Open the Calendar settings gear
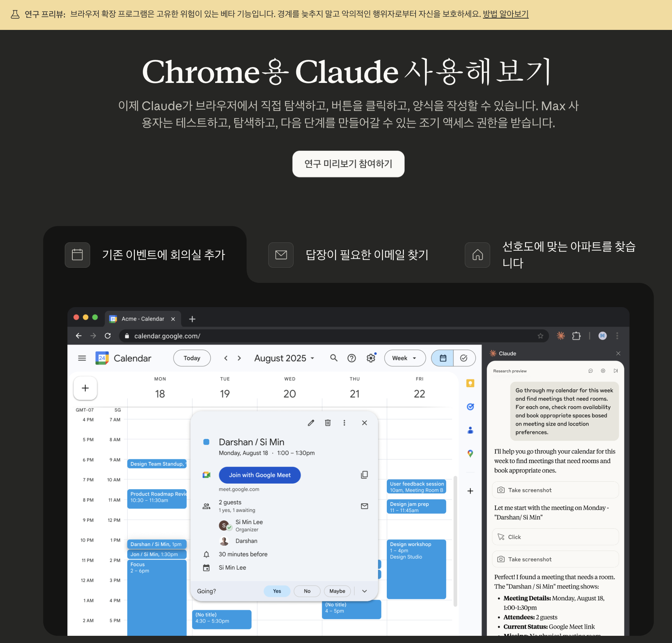This screenshot has height=643, width=672. coord(371,358)
